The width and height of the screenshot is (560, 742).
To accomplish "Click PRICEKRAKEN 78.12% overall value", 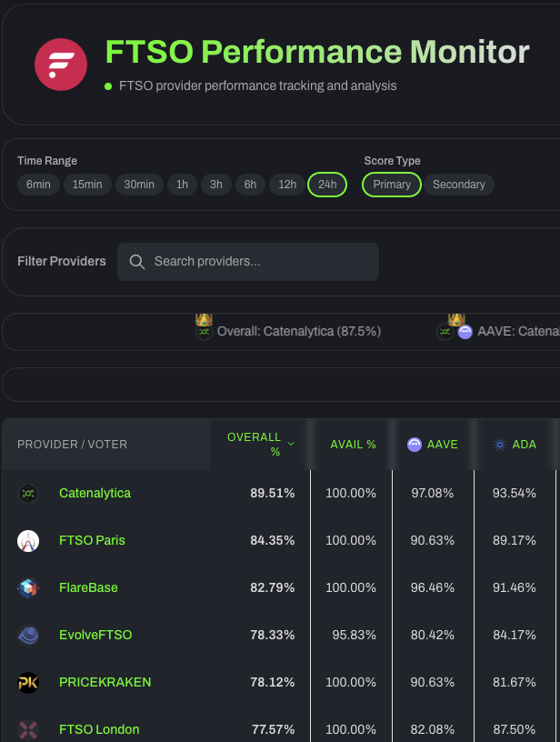I will [273, 682].
